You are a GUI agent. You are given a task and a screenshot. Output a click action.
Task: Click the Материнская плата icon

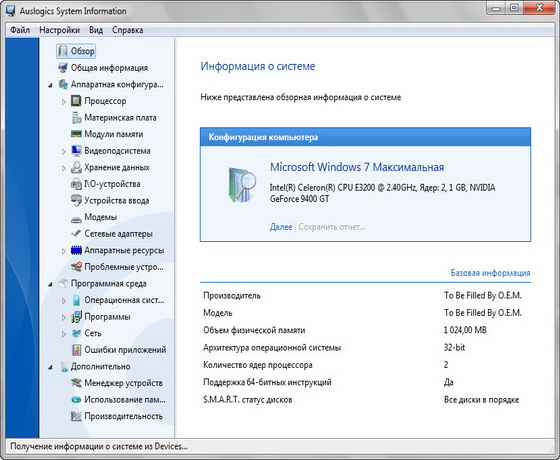click(x=76, y=118)
